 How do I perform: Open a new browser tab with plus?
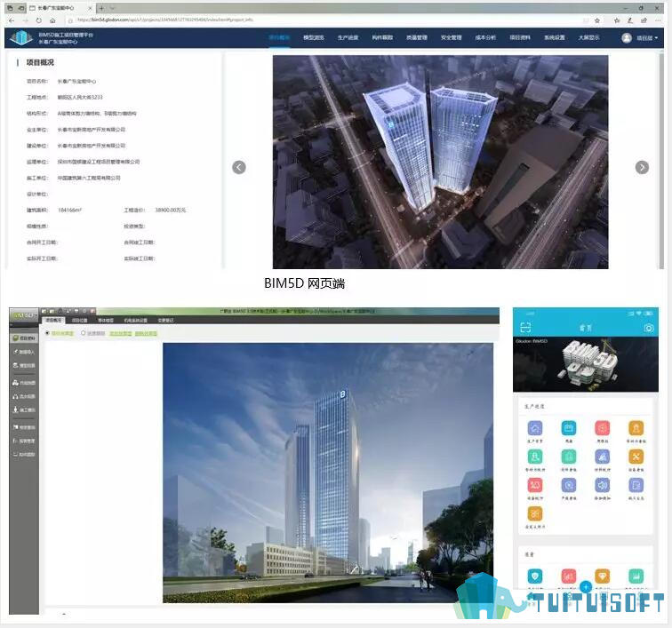click(x=101, y=8)
